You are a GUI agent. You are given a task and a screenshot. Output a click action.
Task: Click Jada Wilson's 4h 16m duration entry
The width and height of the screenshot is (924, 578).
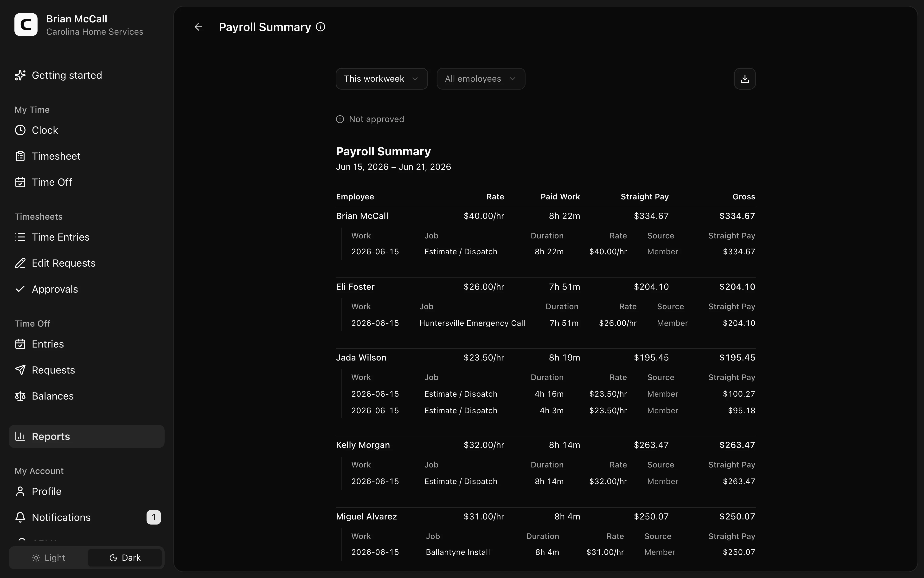point(549,394)
